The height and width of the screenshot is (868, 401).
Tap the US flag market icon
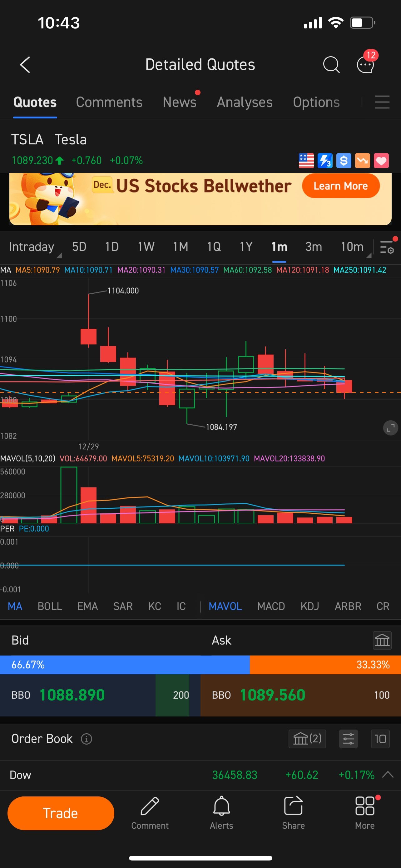(x=306, y=160)
